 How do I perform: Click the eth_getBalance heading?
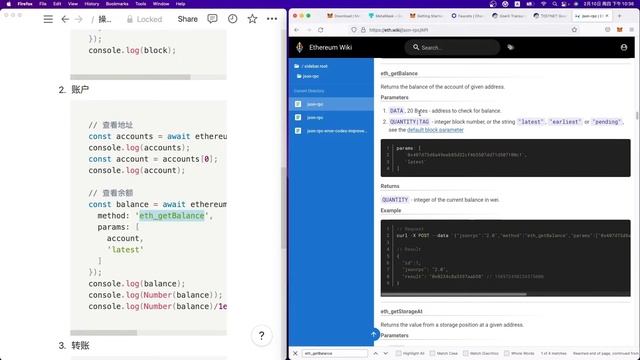point(399,73)
